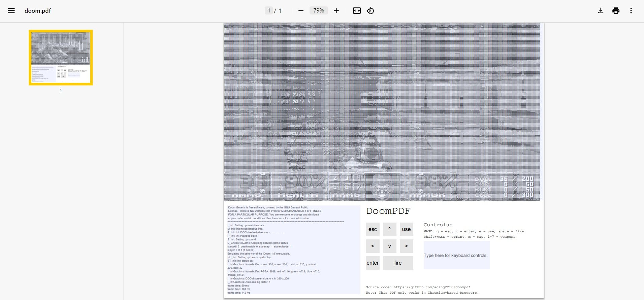
Task: Click the zoom in plus icon
Action: (336, 11)
